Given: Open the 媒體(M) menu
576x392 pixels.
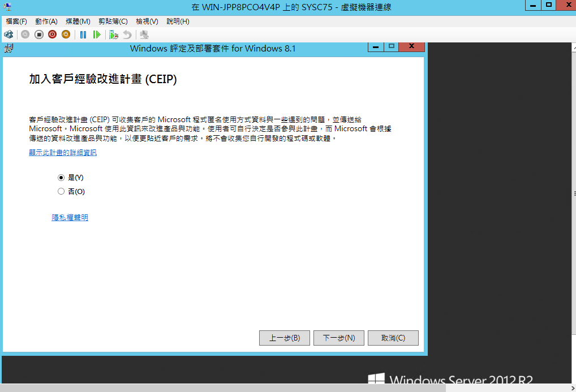Looking at the screenshot, I should 78,21.
